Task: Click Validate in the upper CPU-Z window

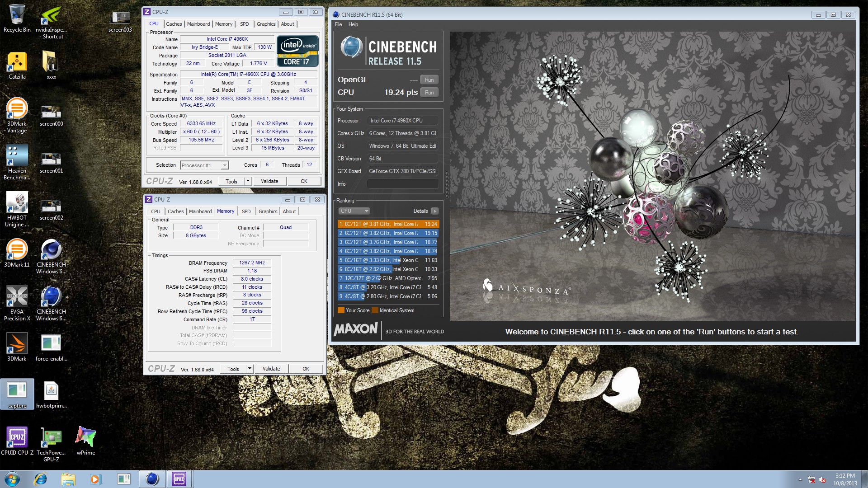Action: 269,181
